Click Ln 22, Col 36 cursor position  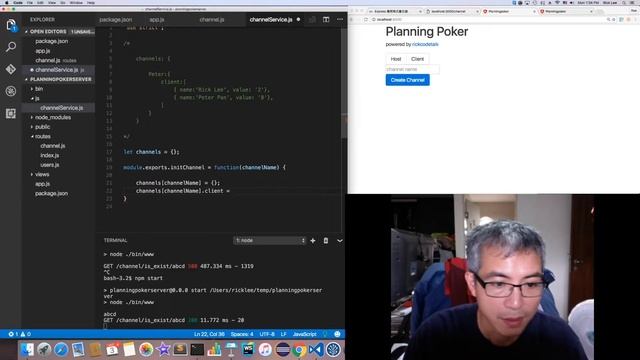click(x=209, y=334)
